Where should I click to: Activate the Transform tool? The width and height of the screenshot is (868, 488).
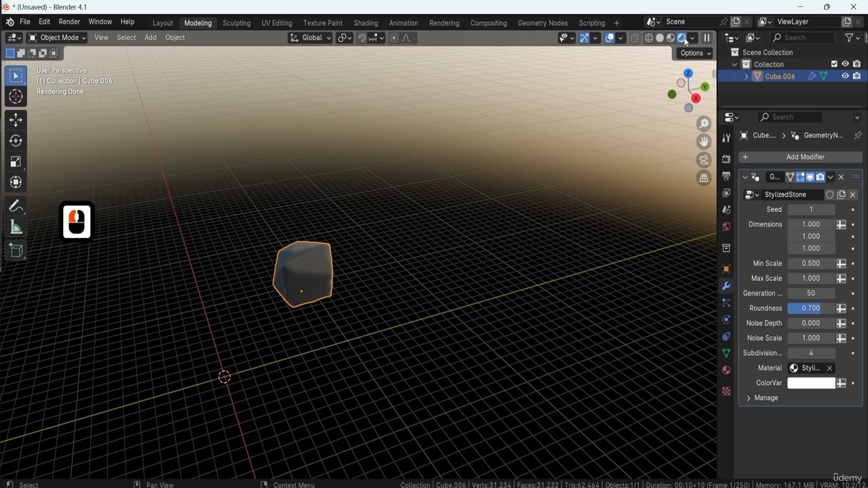click(x=16, y=182)
